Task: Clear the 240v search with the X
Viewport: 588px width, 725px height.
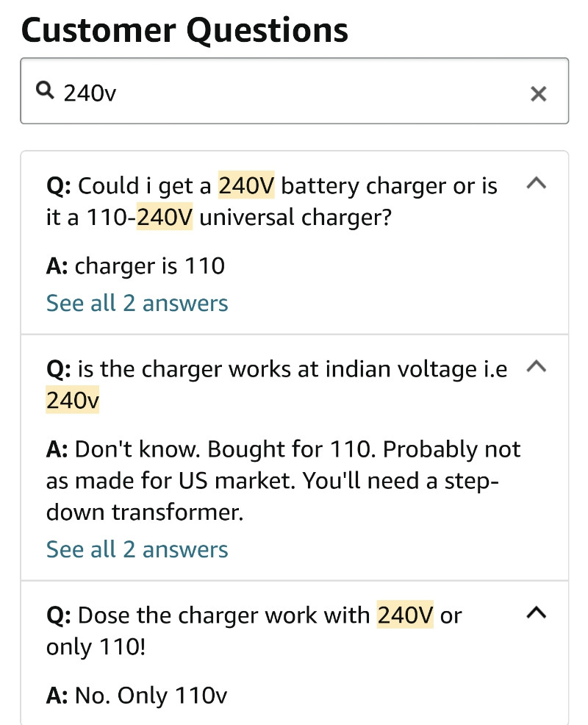Action: [538, 93]
